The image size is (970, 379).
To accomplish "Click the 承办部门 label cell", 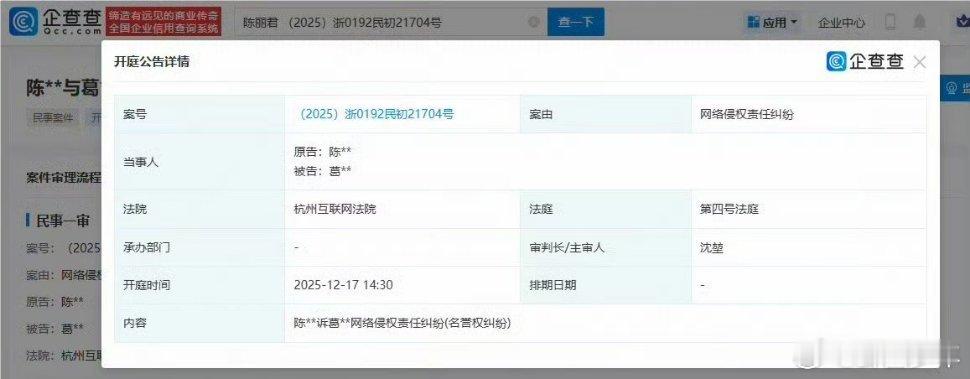I will [199, 247].
